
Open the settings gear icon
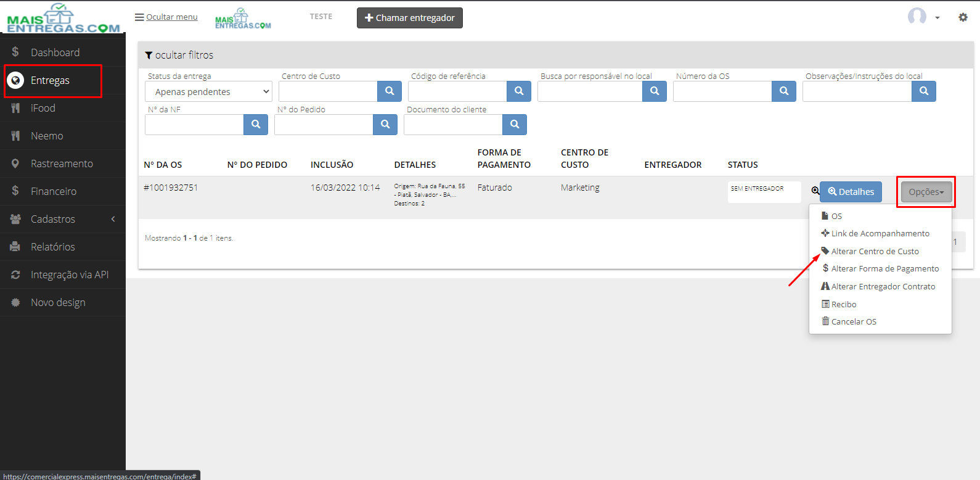point(963,17)
